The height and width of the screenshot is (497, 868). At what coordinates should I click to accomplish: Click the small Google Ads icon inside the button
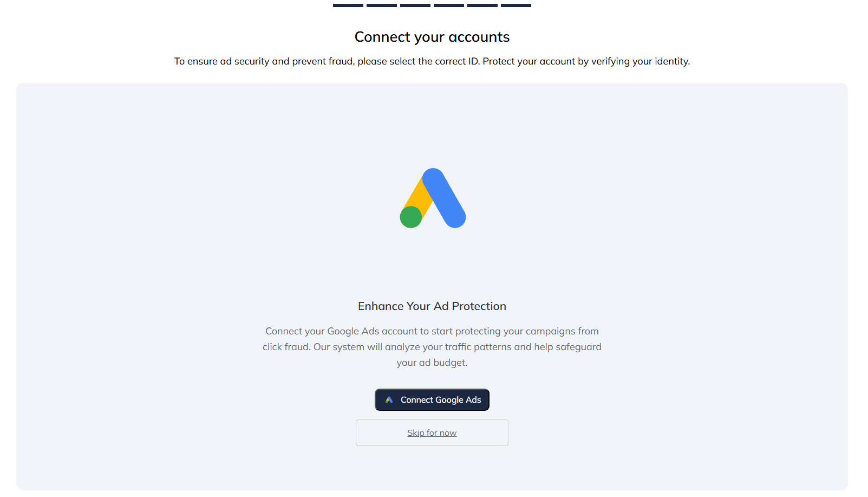389,400
